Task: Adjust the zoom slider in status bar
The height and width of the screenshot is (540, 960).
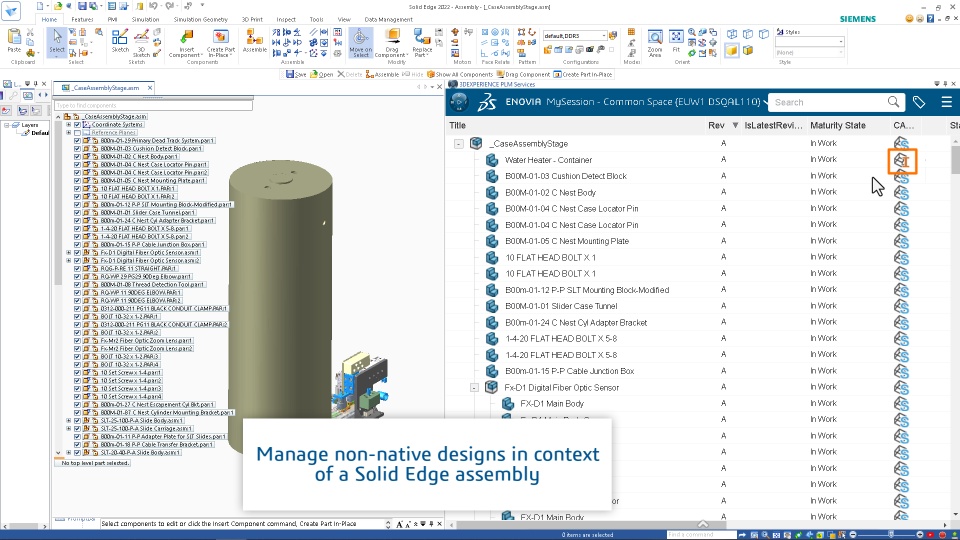Action: pyautogui.click(x=891, y=534)
